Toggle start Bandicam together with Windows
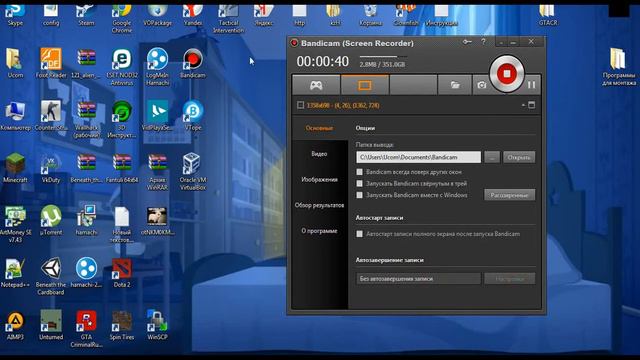The image size is (640, 360). (x=360, y=195)
